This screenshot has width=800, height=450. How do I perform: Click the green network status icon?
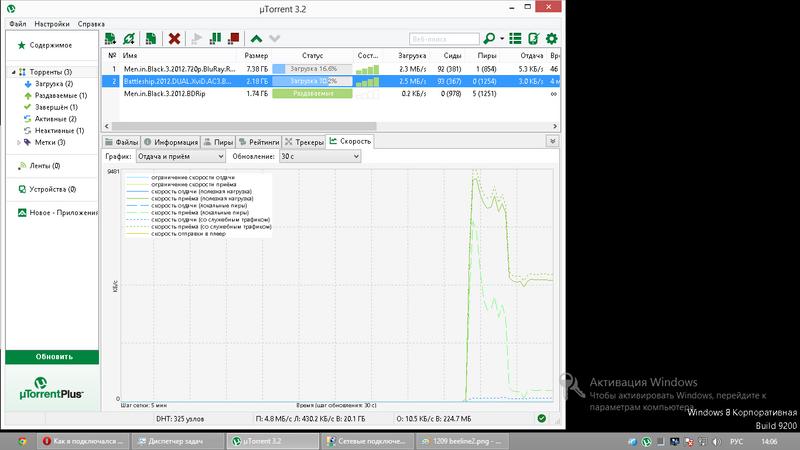pyautogui.click(x=541, y=418)
